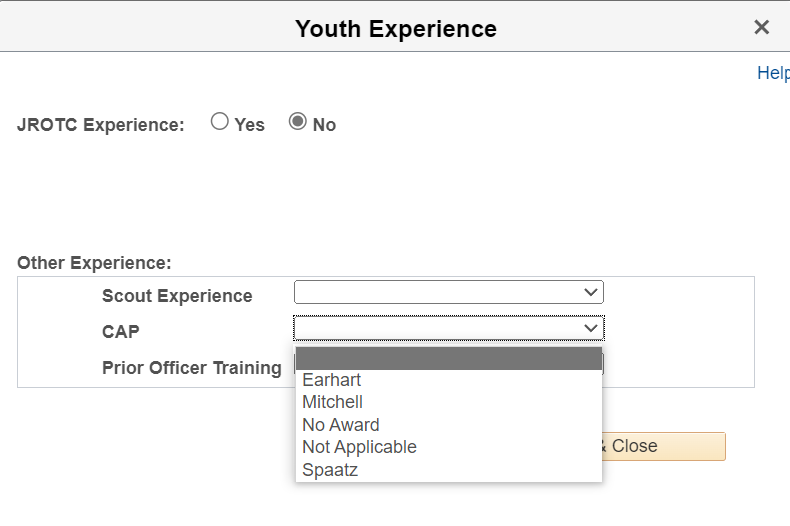Pick the No Award option
790x526 pixels.
click(x=341, y=425)
